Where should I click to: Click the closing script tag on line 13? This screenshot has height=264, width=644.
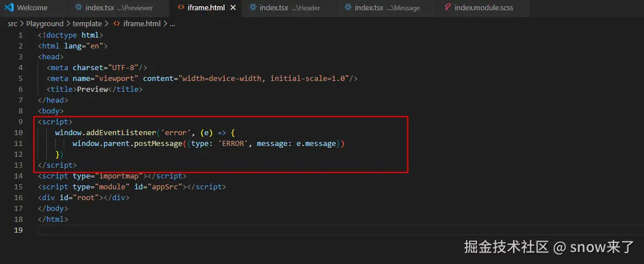(x=58, y=165)
